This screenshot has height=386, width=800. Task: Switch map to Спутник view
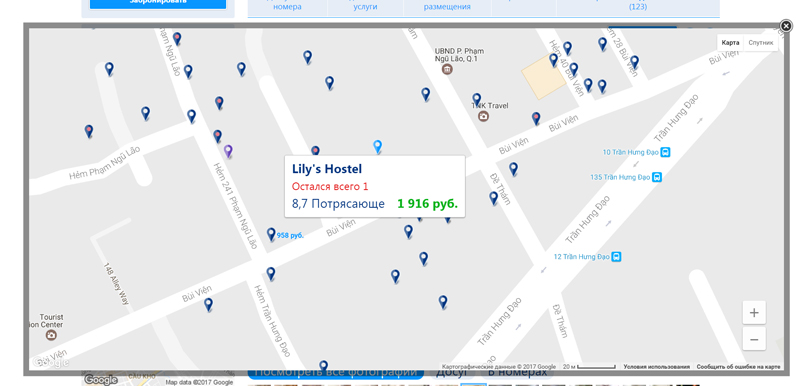click(x=761, y=43)
